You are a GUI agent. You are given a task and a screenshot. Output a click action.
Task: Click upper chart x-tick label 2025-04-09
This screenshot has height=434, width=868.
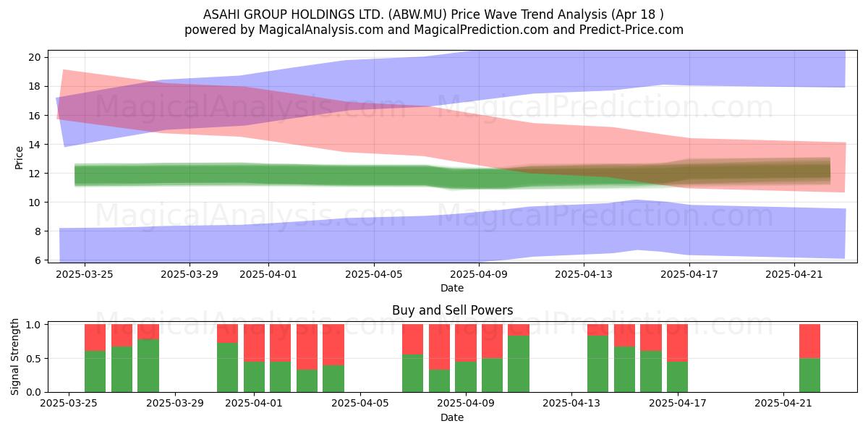pyautogui.click(x=479, y=274)
